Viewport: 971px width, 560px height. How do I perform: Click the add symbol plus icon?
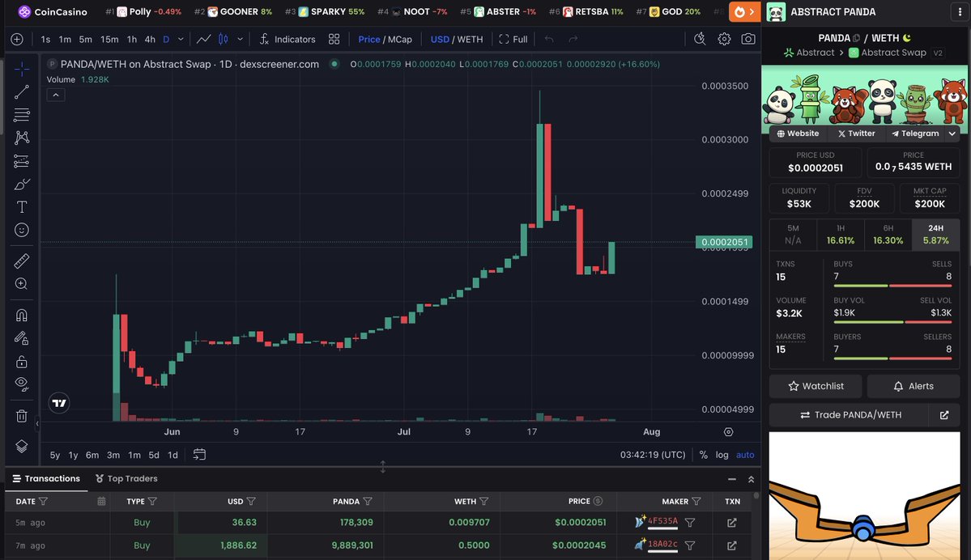click(x=17, y=39)
